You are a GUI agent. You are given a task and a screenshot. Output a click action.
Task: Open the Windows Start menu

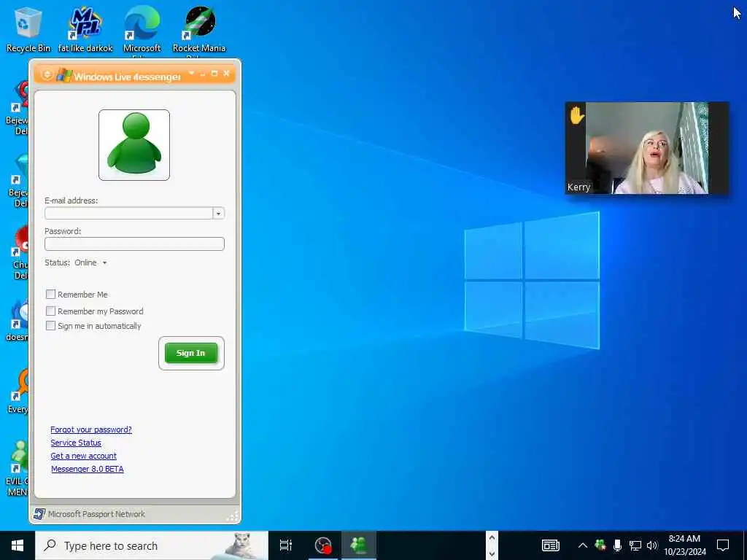pos(18,545)
